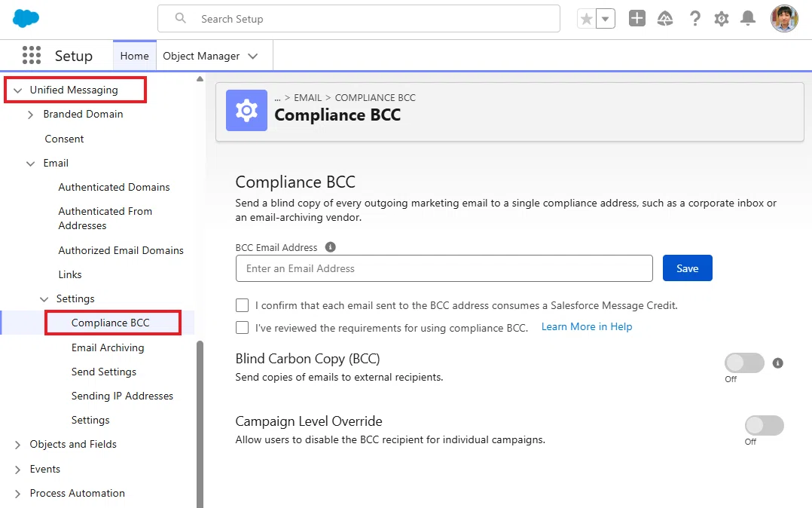Click the Save button
This screenshot has width=812, height=508.
pyautogui.click(x=687, y=268)
